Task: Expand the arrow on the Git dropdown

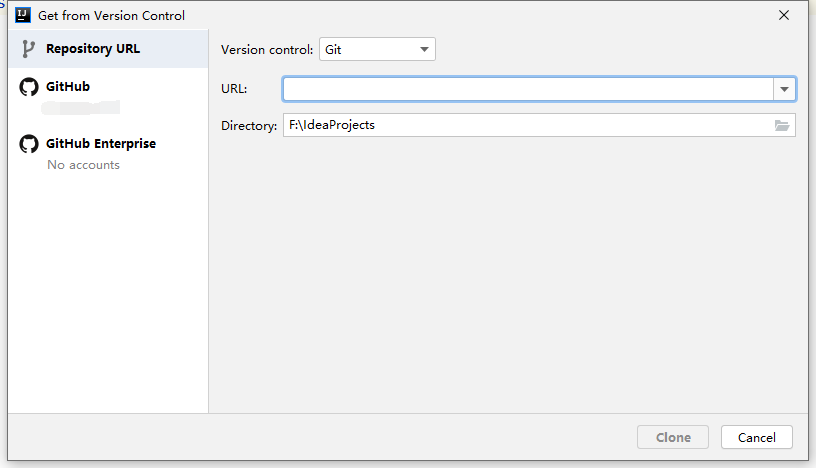Action: point(424,49)
